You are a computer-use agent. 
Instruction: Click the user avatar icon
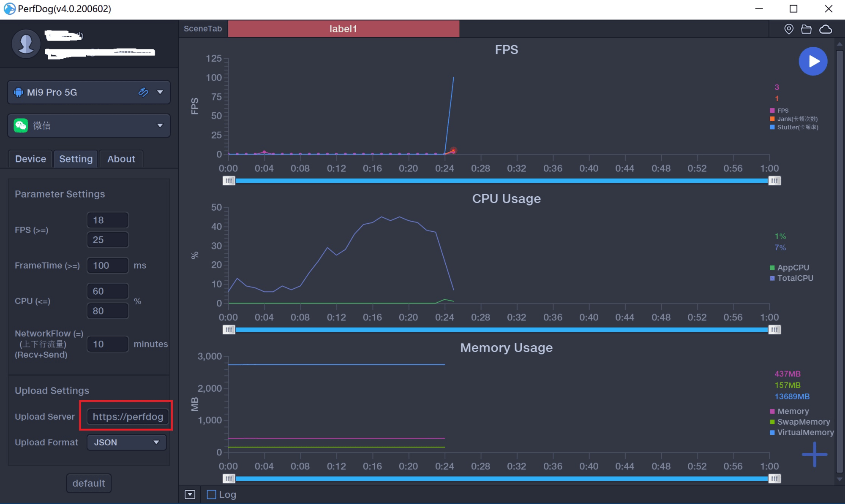(26, 44)
